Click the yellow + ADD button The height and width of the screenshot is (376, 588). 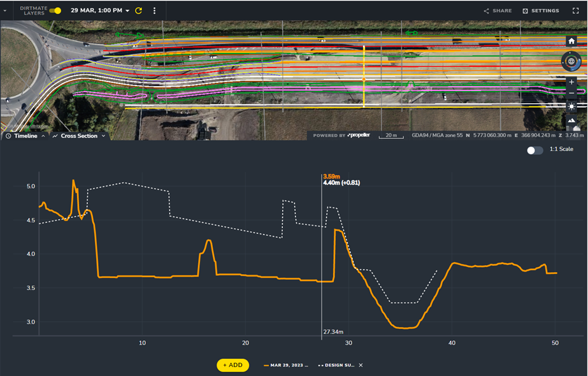[233, 365]
